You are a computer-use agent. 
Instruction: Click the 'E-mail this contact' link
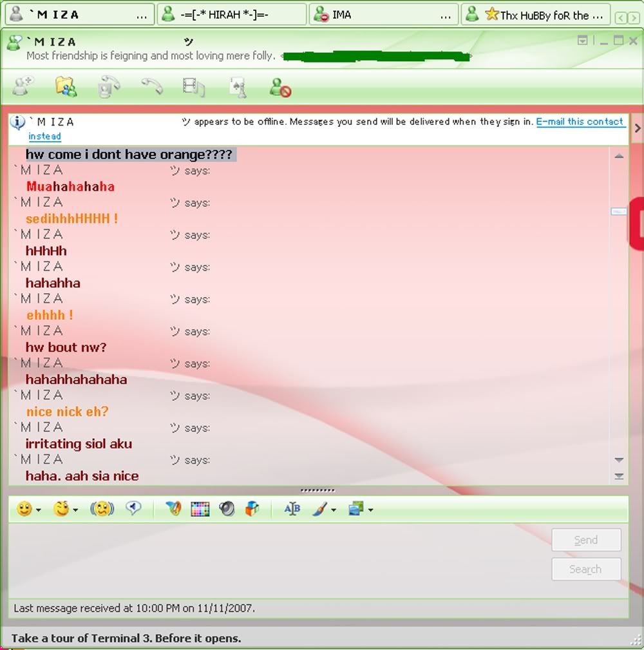click(x=580, y=122)
